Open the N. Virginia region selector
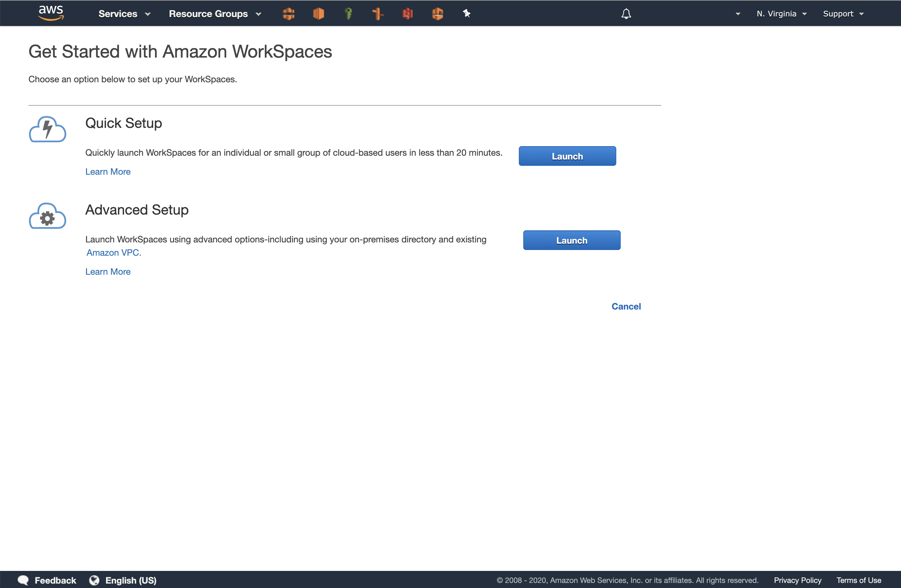 [x=781, y=14]
